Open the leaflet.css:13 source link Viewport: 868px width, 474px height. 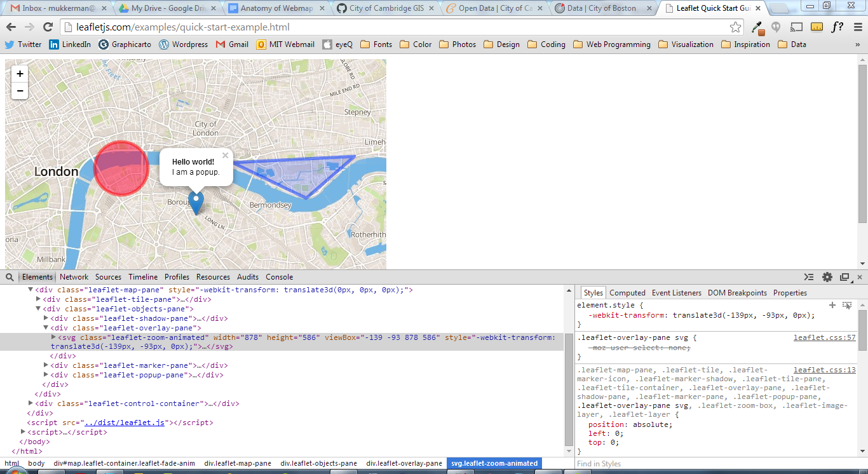825,370
